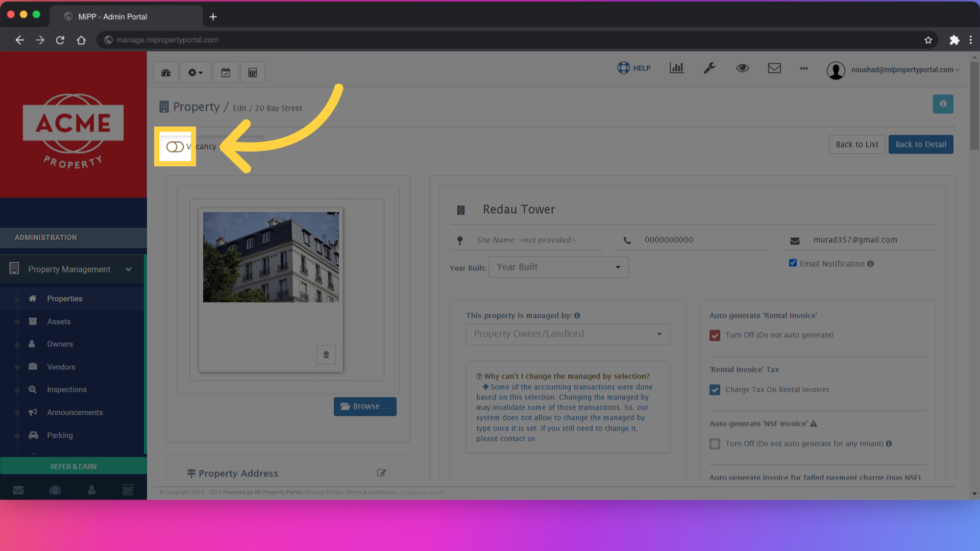980x551 pixels.
Task: Open the Property Owner/Landlord dropdown
Action: (x=568, y=334)
